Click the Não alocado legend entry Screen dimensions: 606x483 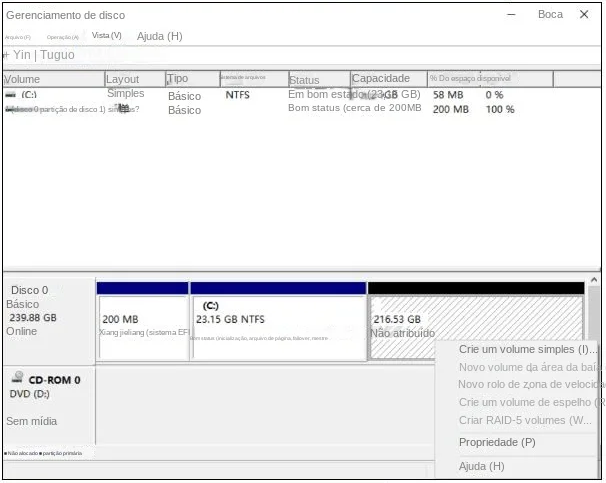[x=20, y=453]
